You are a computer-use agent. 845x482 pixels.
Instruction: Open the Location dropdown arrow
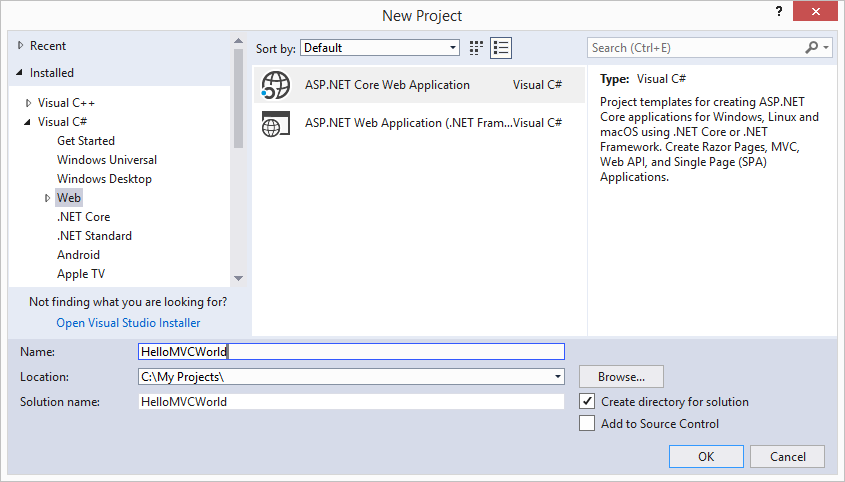[x=558, y=376]
